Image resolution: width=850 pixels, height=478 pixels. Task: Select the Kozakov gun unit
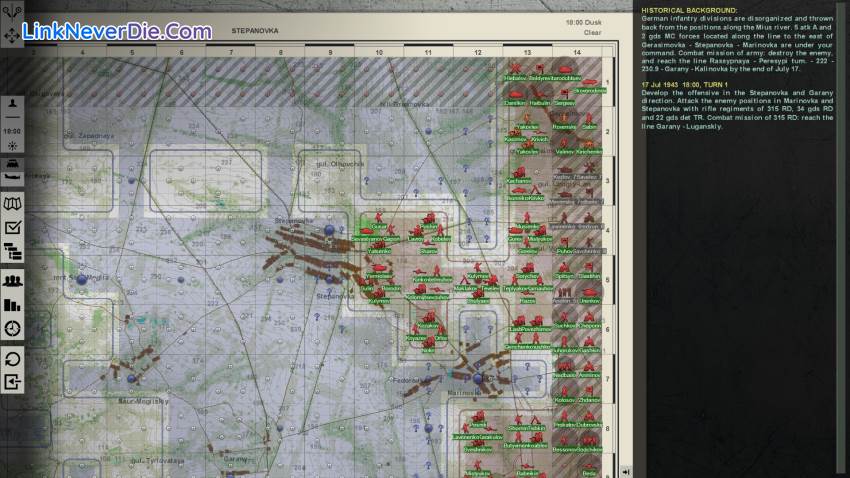tap(428, 320)
